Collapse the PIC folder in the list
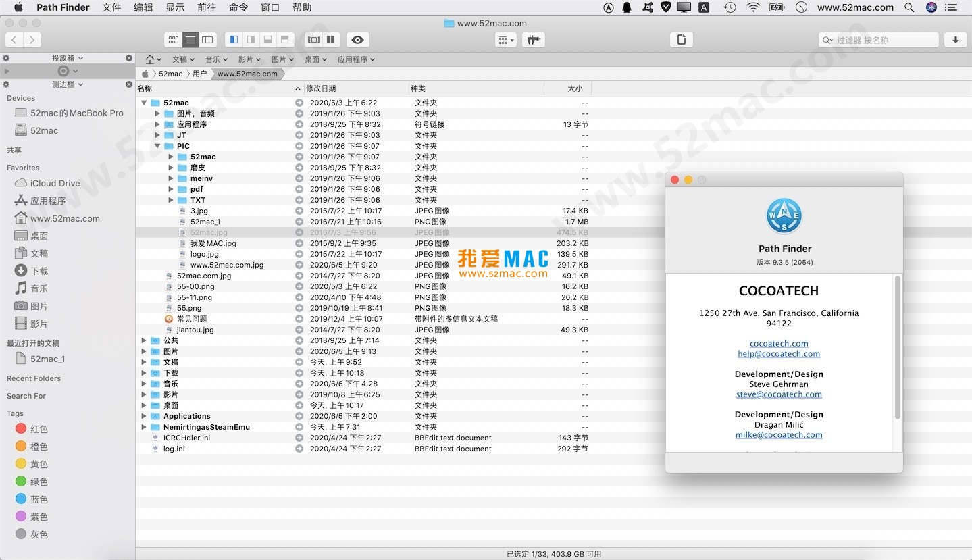Image resolution: width=972 pixels, height=560 pixels. pyautogui.click(x=157, y=146)
